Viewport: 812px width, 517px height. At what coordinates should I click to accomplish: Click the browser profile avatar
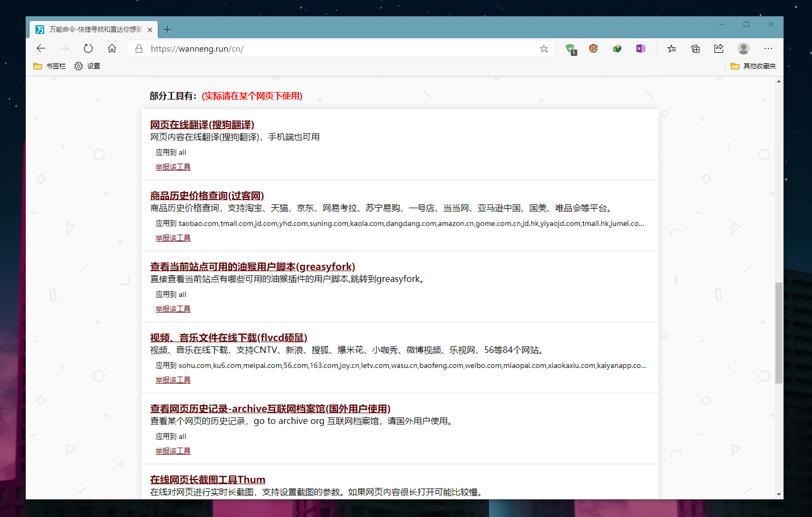pos(744,48)
